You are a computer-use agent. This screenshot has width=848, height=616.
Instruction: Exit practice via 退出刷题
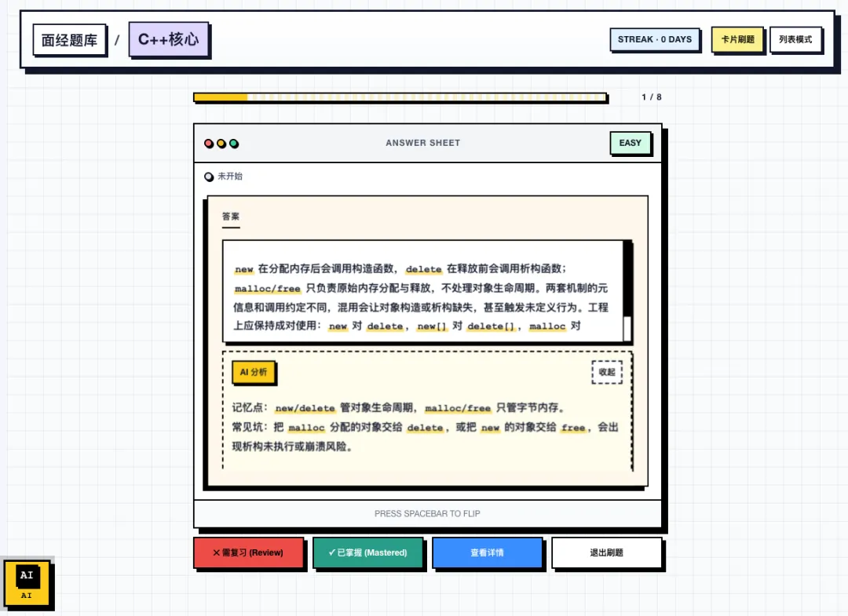tap(607, 552)
